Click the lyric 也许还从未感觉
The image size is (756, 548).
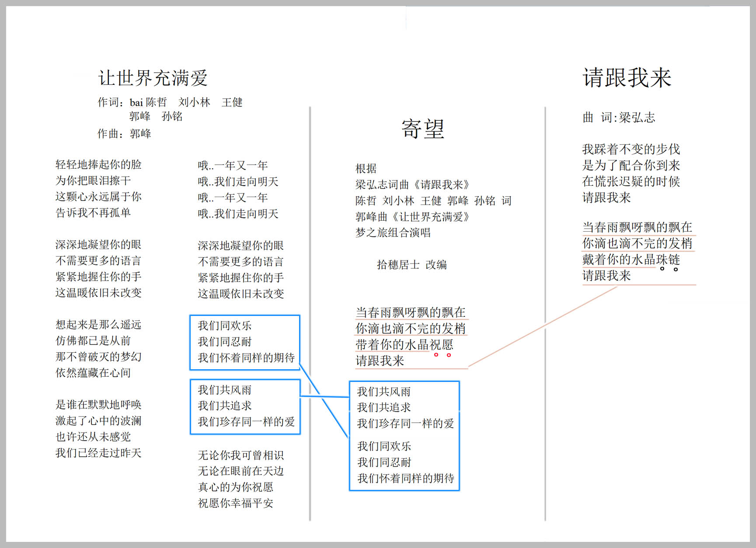93,437
